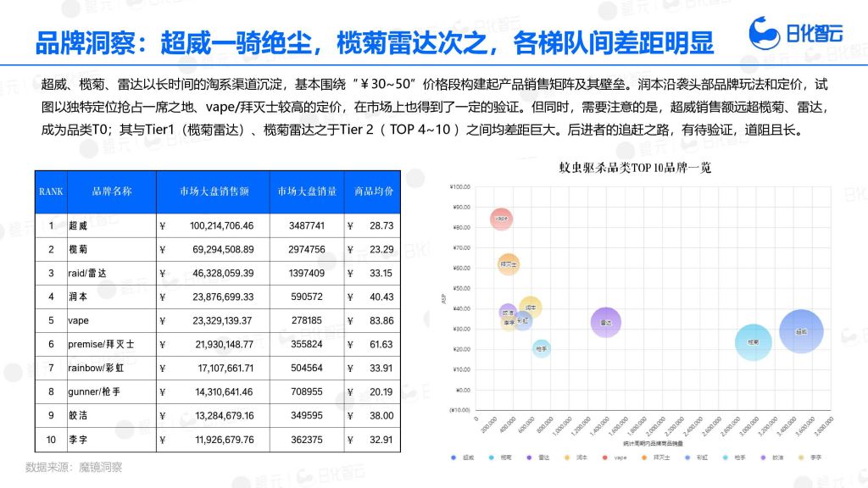The height and width of the screenshot is (488, 868).
Task: Click the 品牌名称 column header
Action: pos(111,191)
